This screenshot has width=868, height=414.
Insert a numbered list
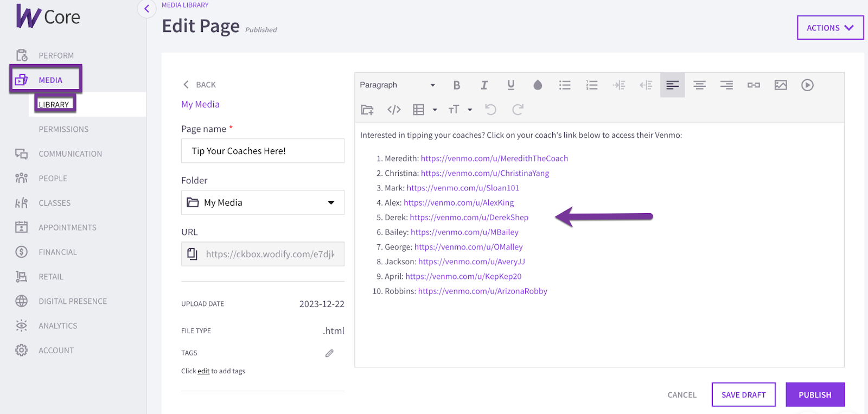tap(592, 85)
